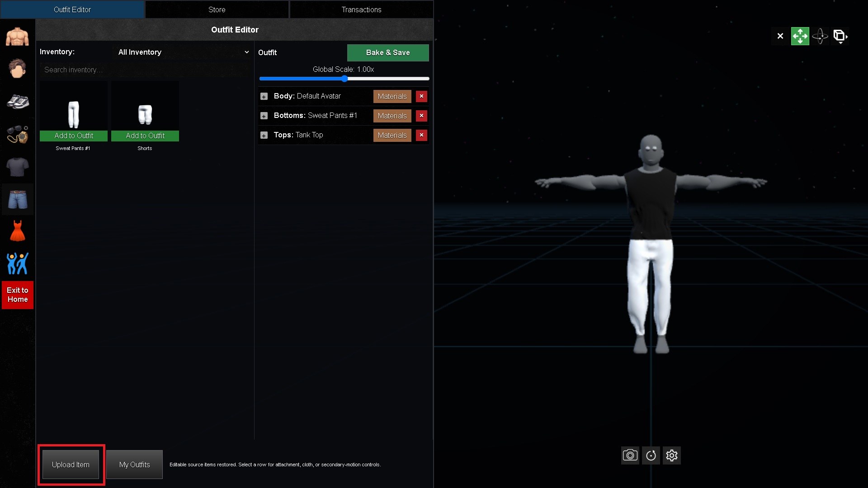This screenshot has height=488, width=868.
Task: Remove Body Default Avatar with red X
Action: 421,96
